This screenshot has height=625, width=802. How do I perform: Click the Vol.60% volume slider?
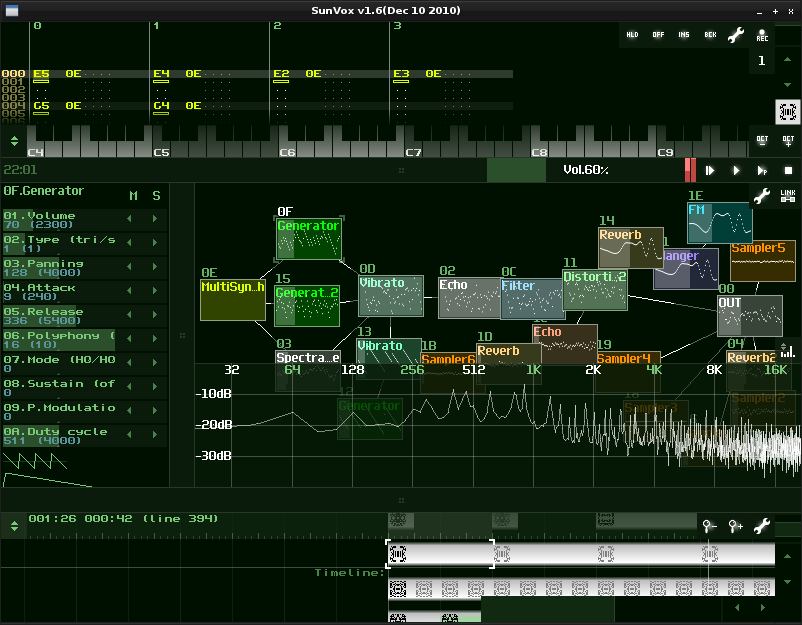(586, 170)
